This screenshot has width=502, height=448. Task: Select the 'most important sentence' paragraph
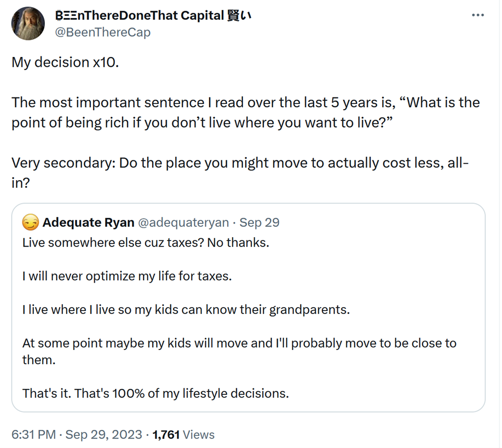pyautogui.click(x=246, y=112)
